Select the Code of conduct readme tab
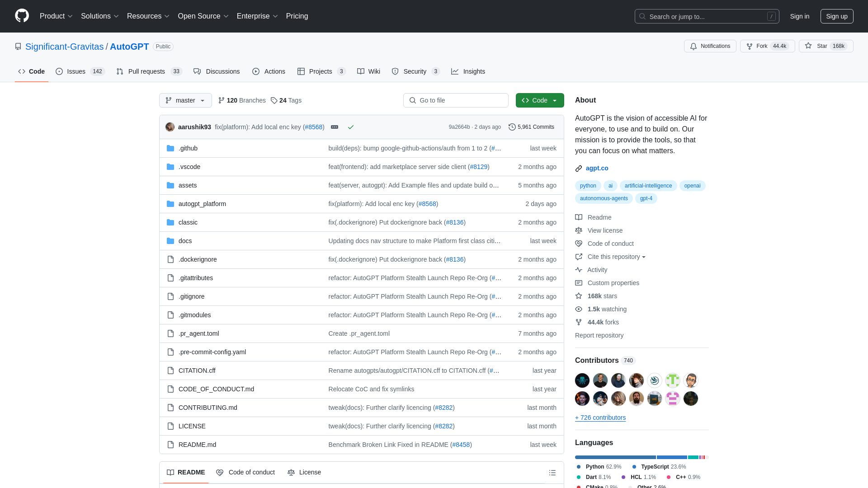Viewport: 868px width, 488px height. click(245, 473)
